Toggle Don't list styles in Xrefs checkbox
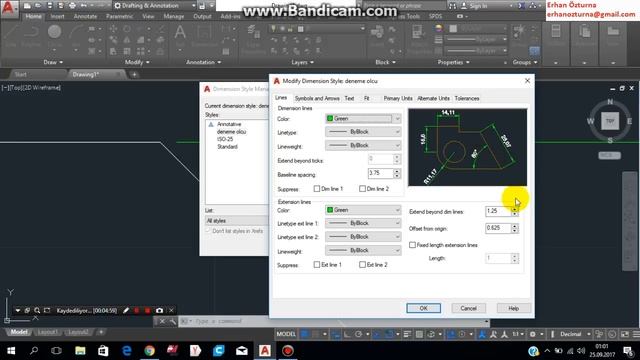The height and width of the screenshot is (360, 640). (x=208, y=231)
